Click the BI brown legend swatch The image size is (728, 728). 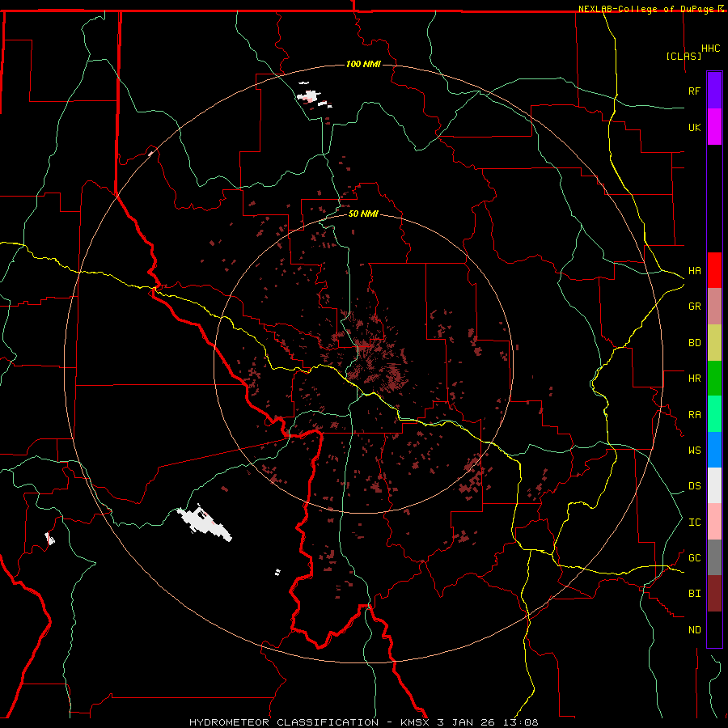(x=714, y=594)
